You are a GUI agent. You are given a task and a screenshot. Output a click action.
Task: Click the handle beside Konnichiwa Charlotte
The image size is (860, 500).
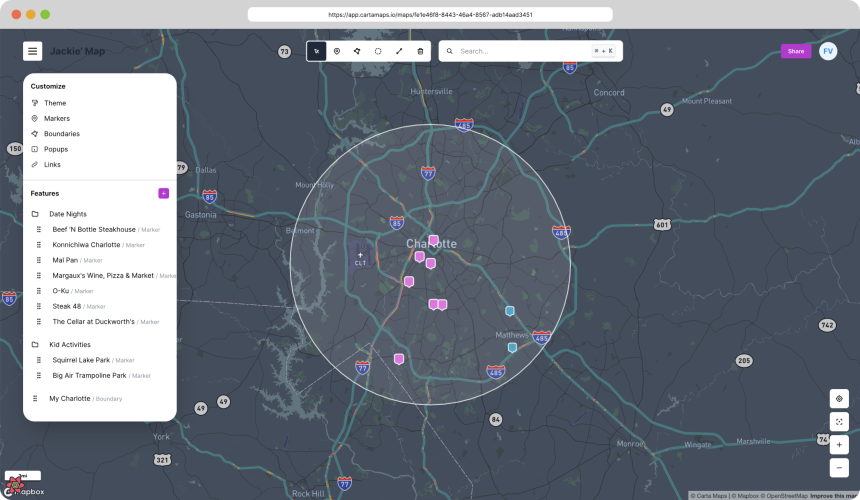(x=39, y=245)
